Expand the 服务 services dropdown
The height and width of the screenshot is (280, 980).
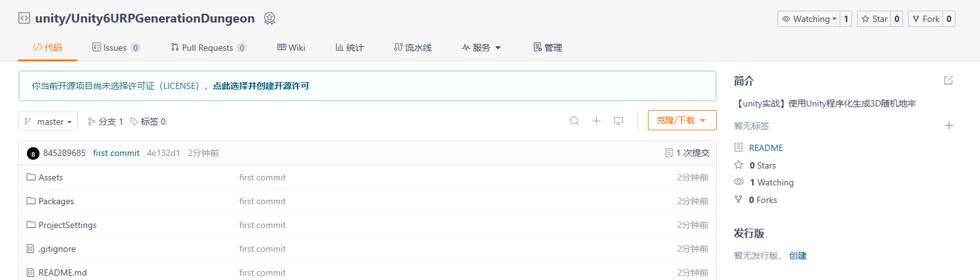pos(481,48)
